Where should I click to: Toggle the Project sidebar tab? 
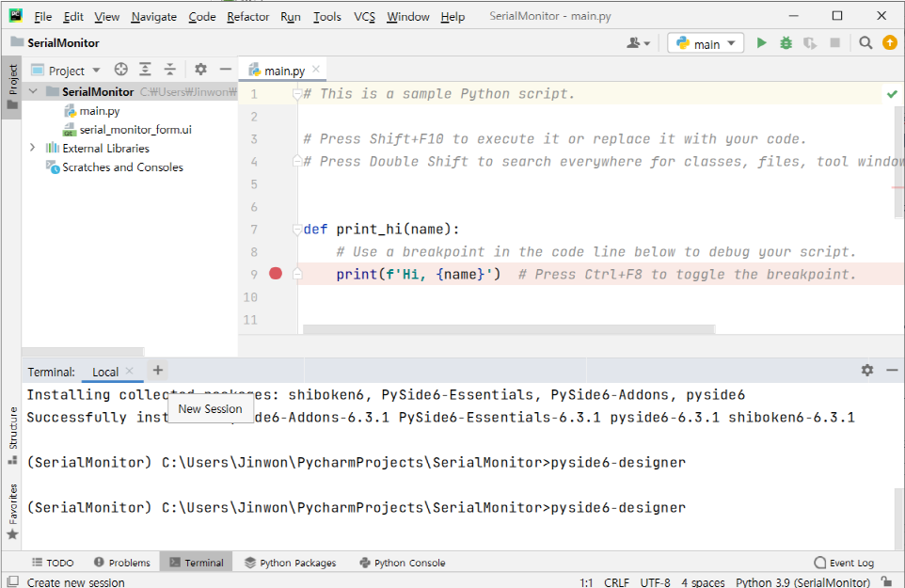tap(12, 87)
